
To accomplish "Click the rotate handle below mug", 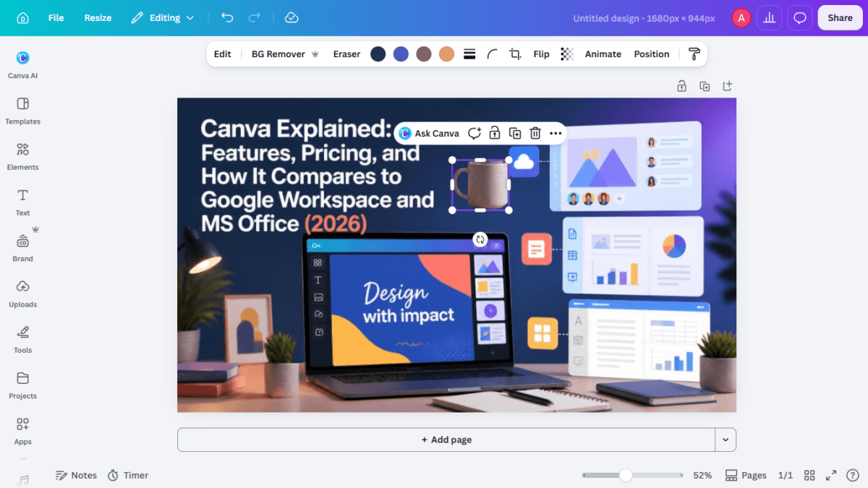I will coord(480,239).
